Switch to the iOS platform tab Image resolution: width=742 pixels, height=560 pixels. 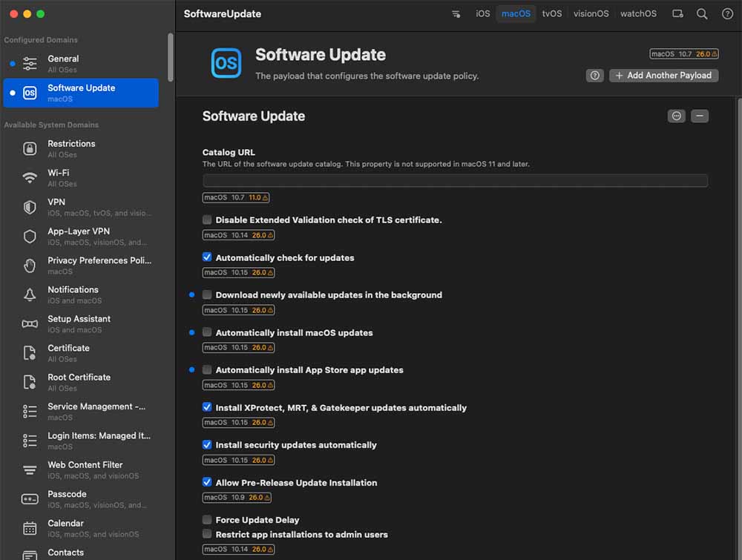pos(483,13)
